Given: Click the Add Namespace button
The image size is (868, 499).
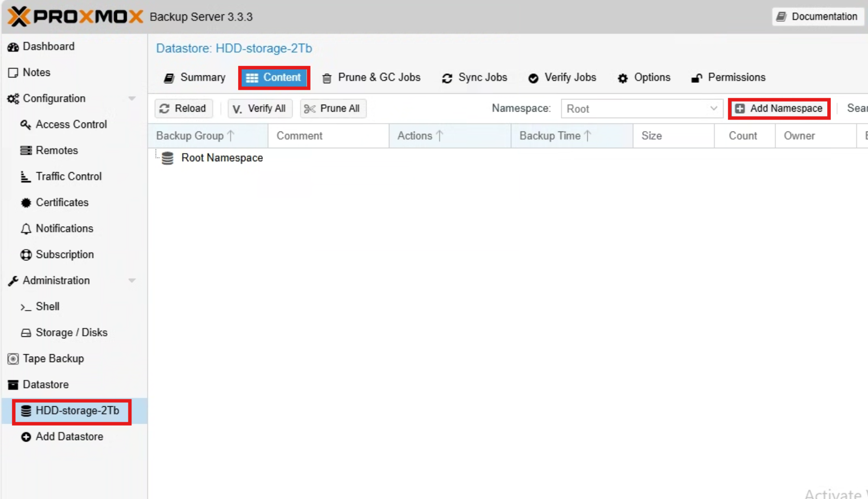Looking at the screenshot, I should pos(779,109).
